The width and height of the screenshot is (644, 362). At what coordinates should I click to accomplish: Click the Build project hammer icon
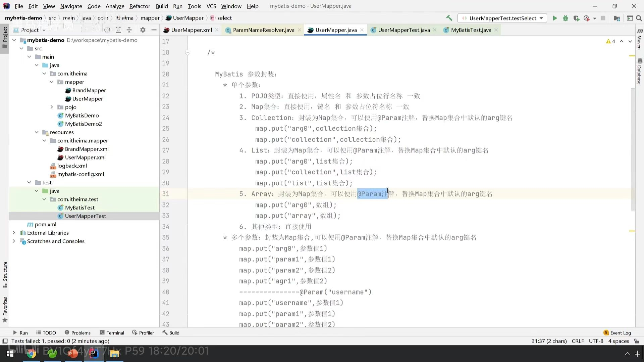[449, 18]
